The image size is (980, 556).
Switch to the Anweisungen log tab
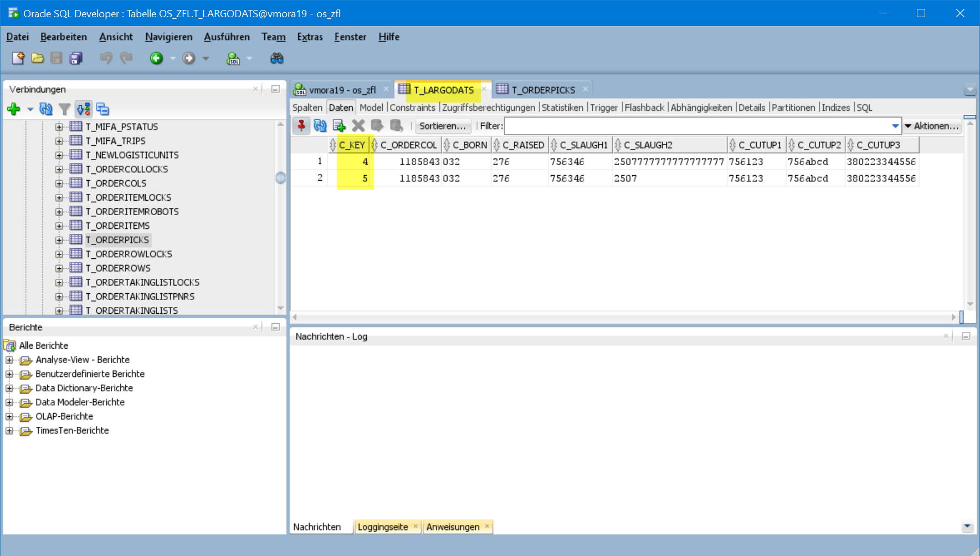pos(453,527)
